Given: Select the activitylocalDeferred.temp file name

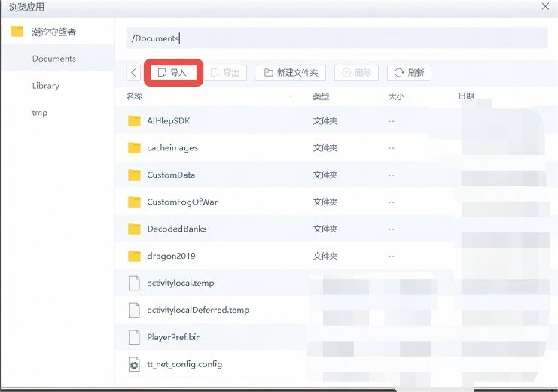Looking at the screenshot, I should 198,310.
